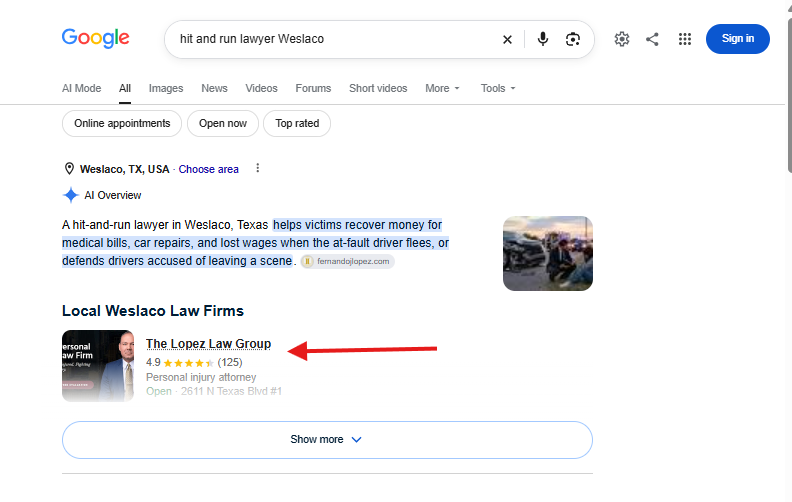
Task: Apply the Top rated filter
Action: tap(297, 123)
